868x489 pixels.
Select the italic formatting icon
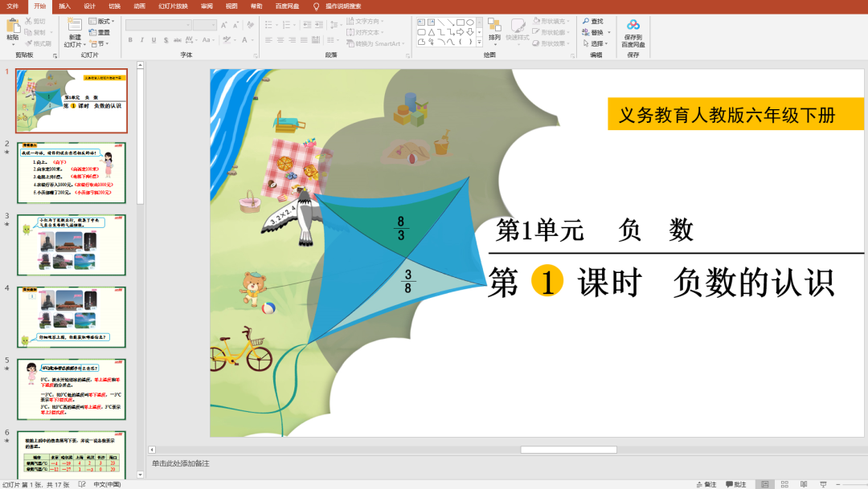pos(142,39)
